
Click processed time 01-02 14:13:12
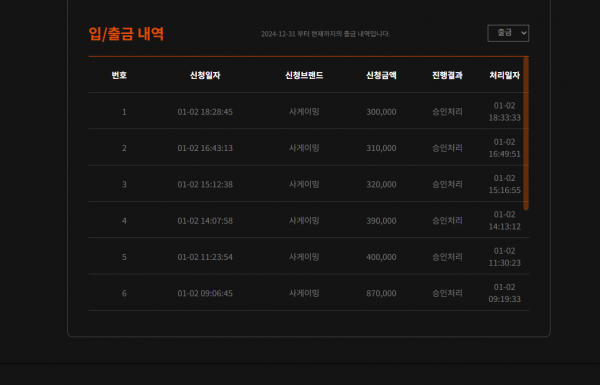click(x=505, y=220)
